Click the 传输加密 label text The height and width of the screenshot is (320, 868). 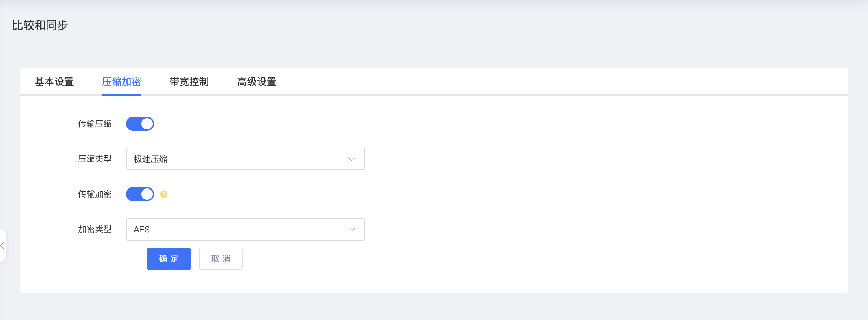point(95,194)
